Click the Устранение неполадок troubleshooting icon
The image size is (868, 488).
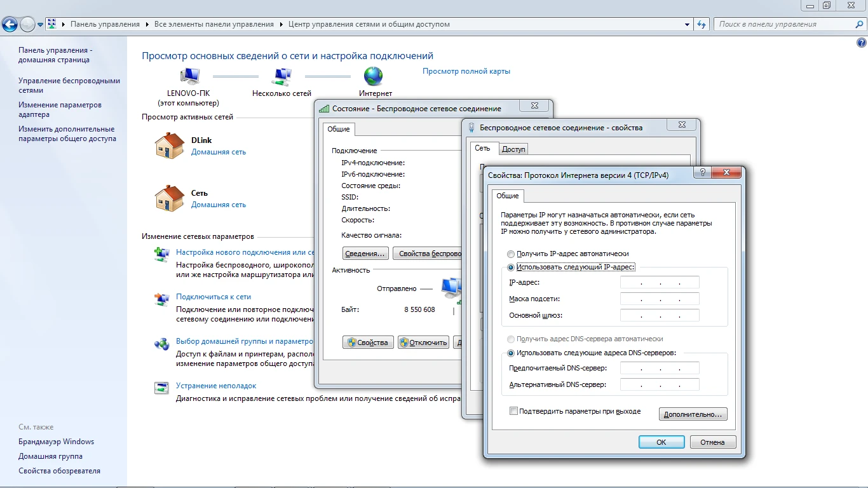162,387
